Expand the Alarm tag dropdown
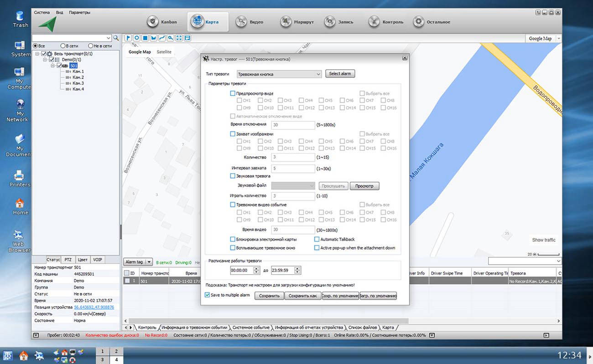This screenshot has height=364, width=593. pyautogui.click(x=148, y=262)
